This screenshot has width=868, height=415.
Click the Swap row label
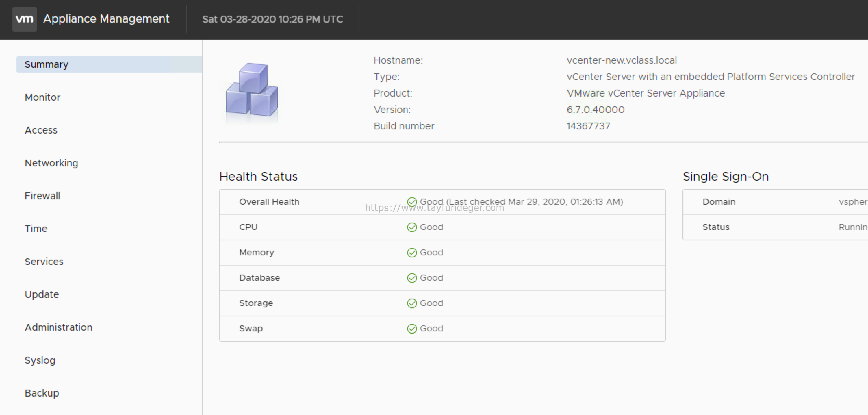(251, 329)
